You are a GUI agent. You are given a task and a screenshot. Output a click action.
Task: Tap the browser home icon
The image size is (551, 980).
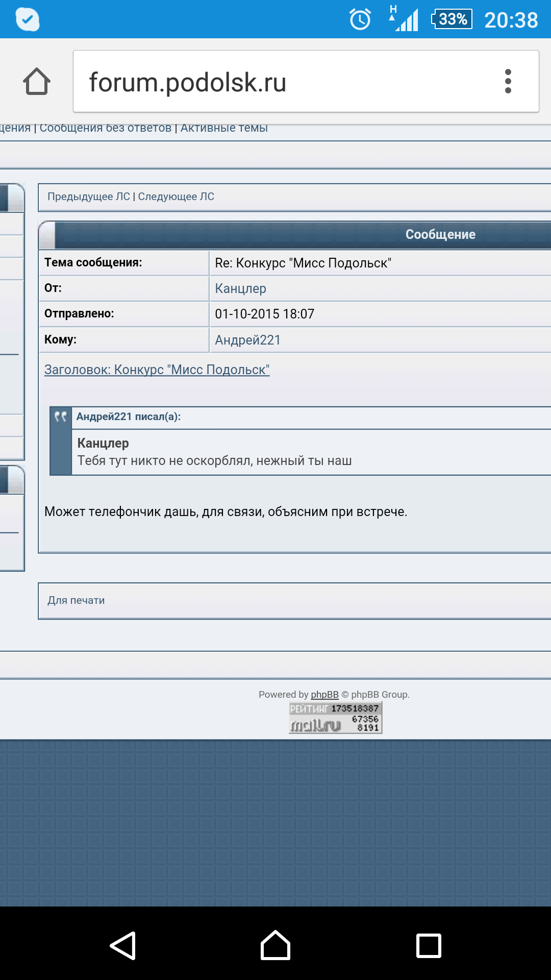pyautogui.click(x=37, y=82)
